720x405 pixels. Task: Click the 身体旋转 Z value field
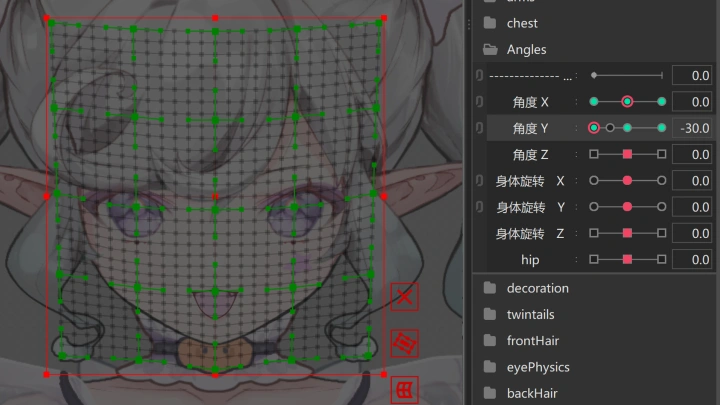692,233
